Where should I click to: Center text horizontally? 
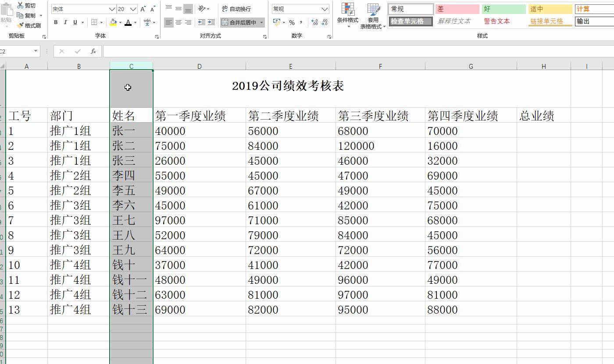click(x=178, y=22)
